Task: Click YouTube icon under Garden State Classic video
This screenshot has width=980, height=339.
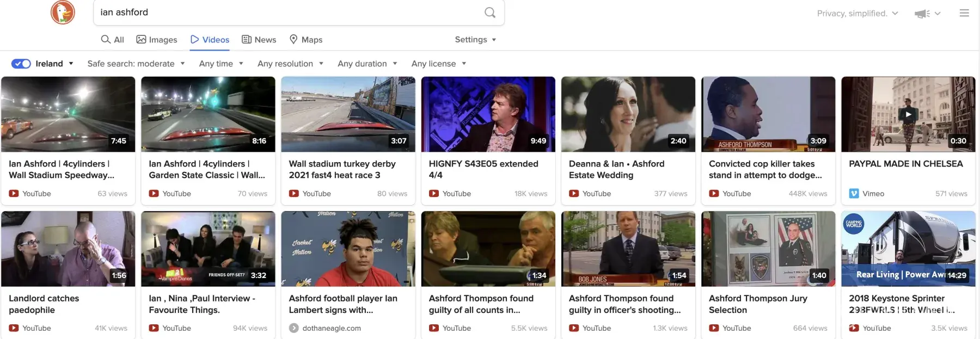Action: [154, 193]
